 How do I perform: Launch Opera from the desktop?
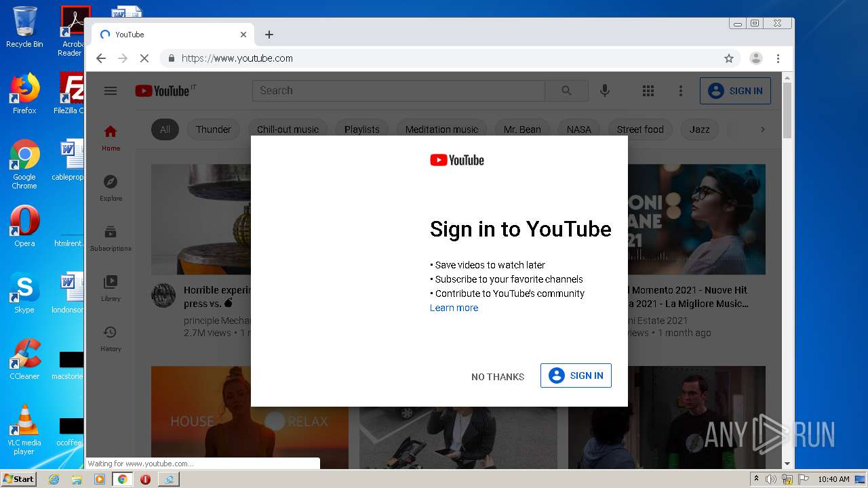click(24, 226)
